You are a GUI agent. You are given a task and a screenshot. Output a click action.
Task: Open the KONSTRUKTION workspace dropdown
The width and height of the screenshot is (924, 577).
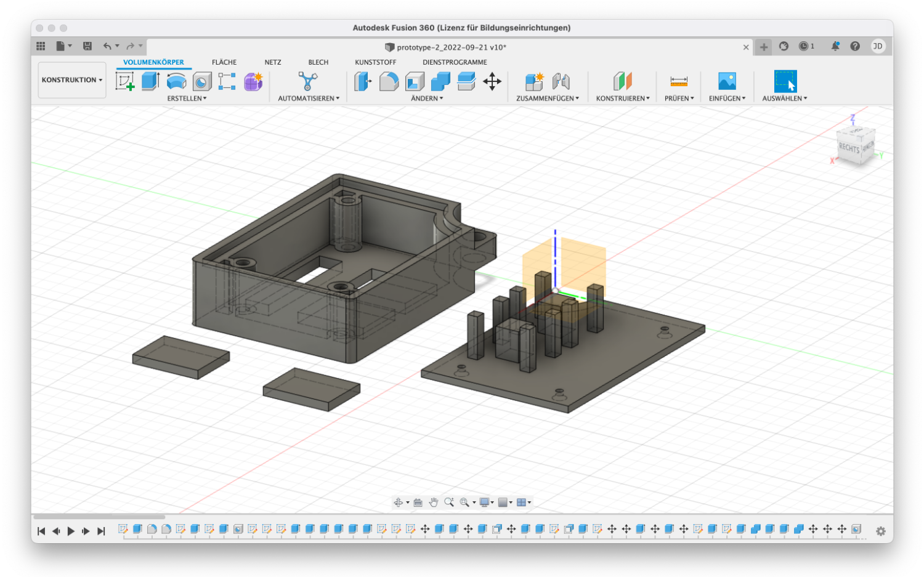pyautogui.click(x=72, y=80)
